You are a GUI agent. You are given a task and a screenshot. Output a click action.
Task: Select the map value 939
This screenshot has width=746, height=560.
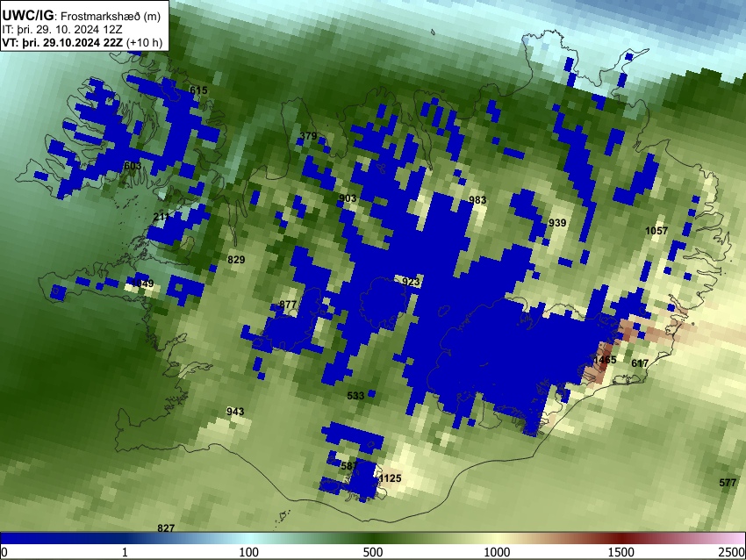pos(557,223)
